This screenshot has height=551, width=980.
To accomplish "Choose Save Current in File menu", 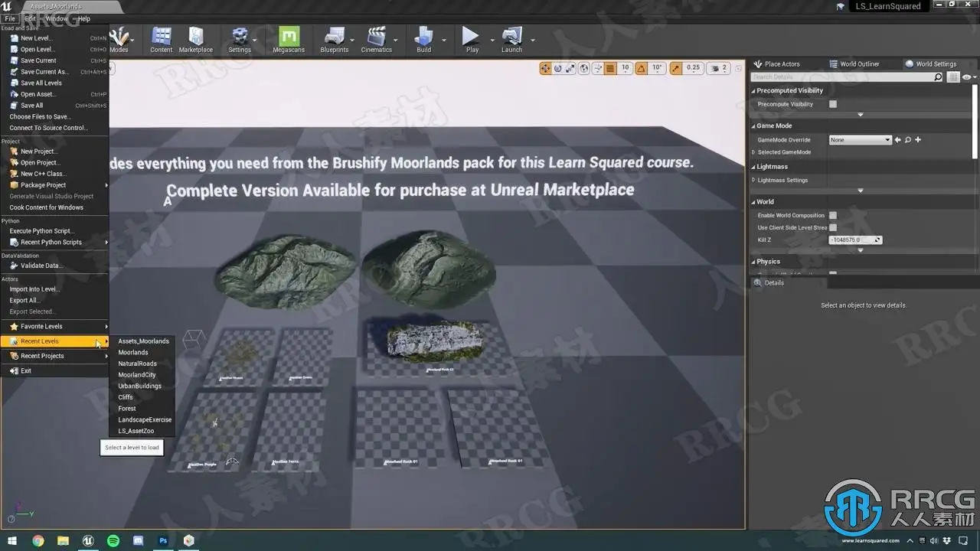I will (38, 60).
